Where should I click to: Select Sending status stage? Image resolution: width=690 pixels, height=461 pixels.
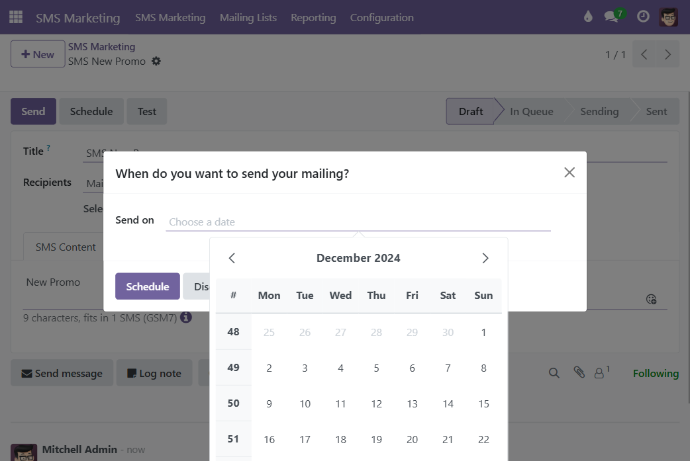599,111
